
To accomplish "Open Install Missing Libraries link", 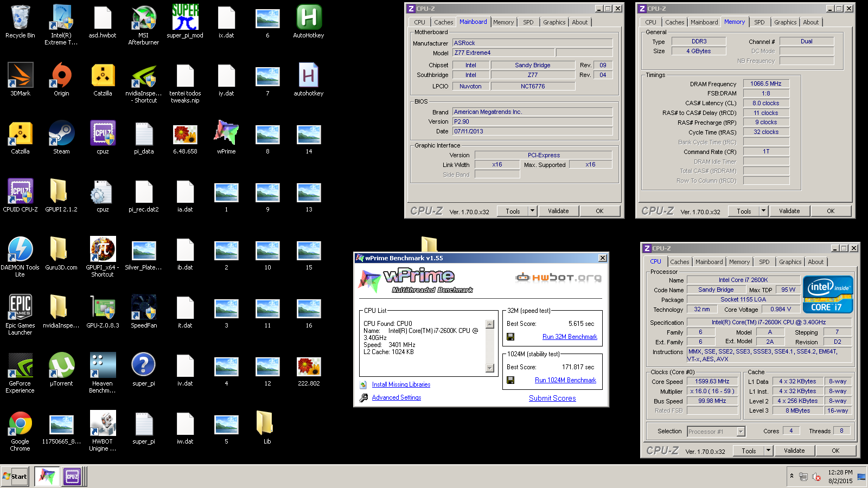I will pyautogui.click(x=401, y=384).
